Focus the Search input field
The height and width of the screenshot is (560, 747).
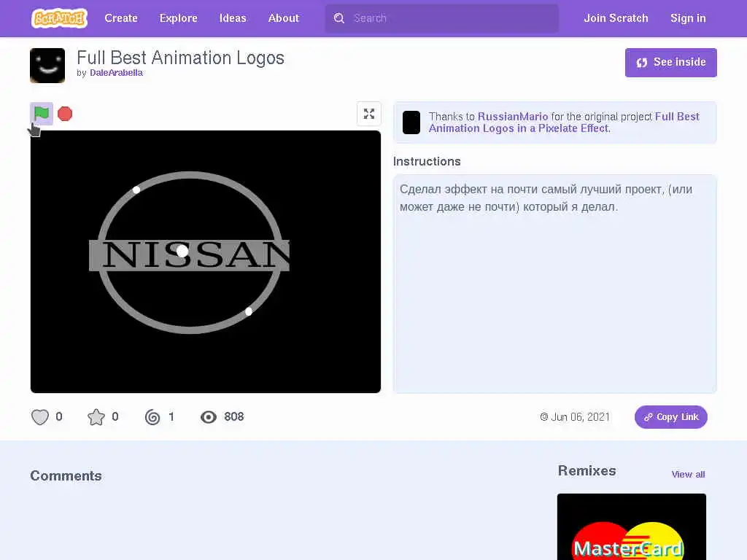coord(441,18)
